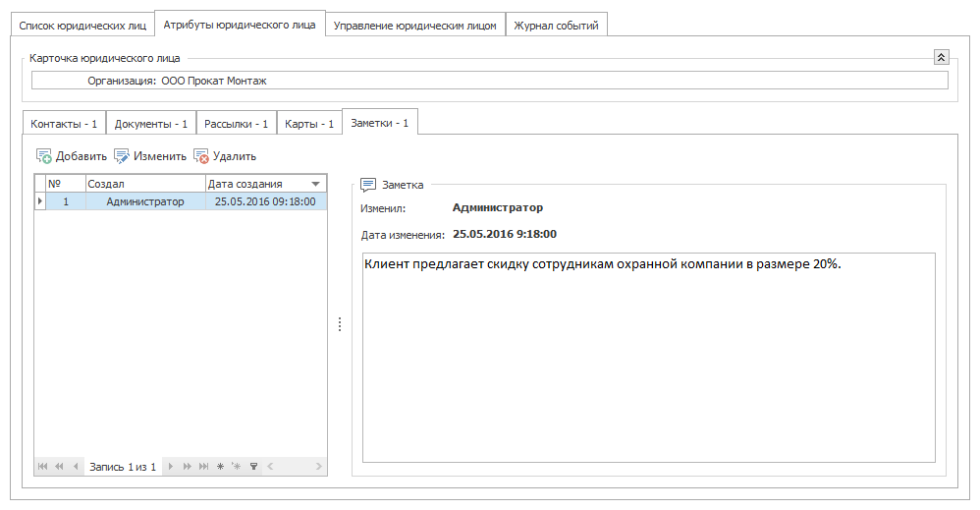Click the Дата изменения: label
Screen dimensions: 980x510
[x=403, y=235]
